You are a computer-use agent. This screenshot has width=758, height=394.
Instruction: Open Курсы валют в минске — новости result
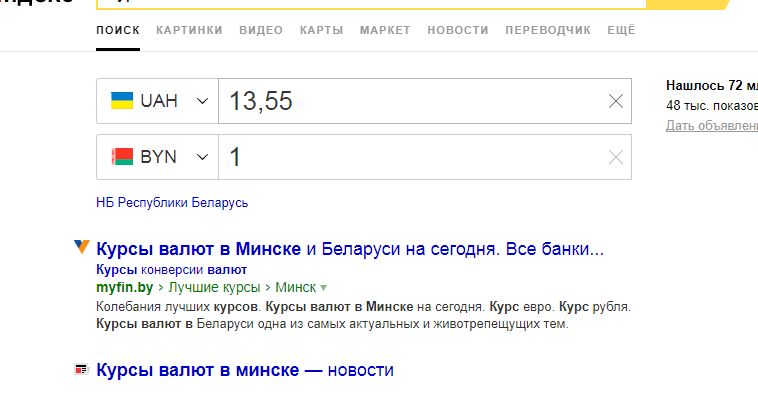(x=245, y=370)
